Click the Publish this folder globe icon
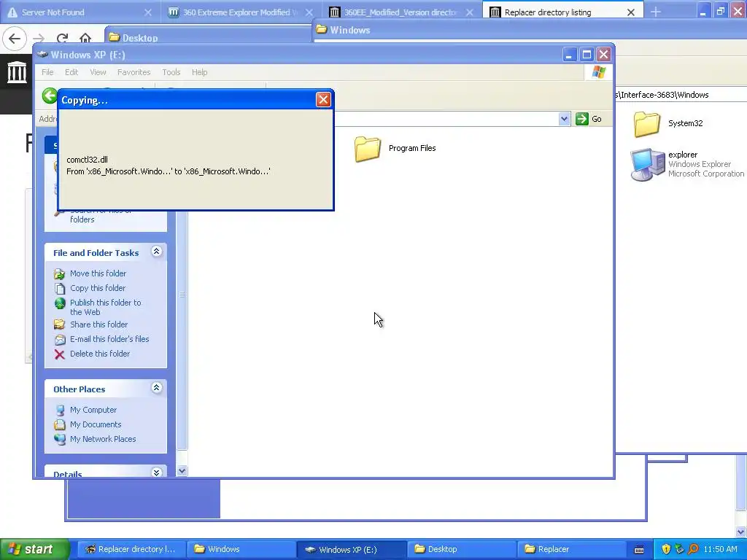This screenshot has width=747, height=560. [60, 303]
